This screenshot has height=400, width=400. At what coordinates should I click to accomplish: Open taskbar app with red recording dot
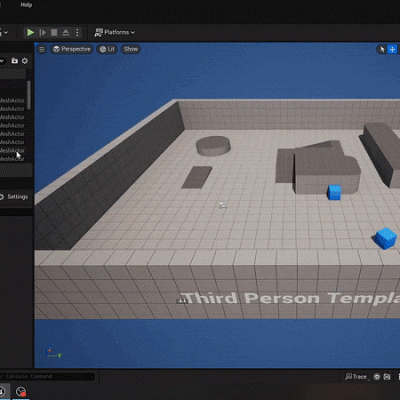(x=21, y=392)
